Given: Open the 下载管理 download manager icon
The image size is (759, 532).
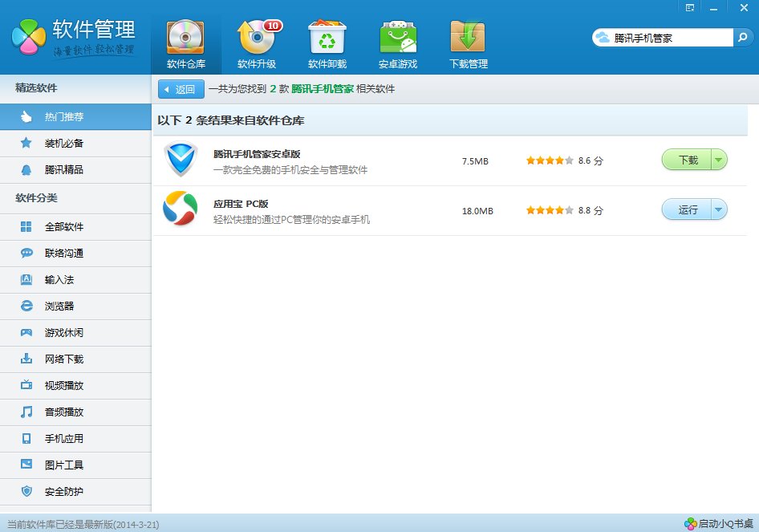Looking at the screenshot, I should tap(469, 43).
